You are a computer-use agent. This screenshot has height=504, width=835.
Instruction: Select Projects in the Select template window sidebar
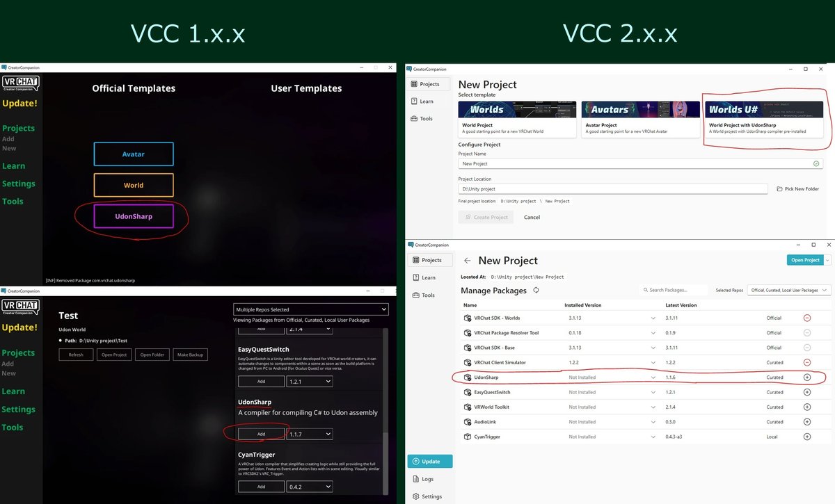point(429,84)
